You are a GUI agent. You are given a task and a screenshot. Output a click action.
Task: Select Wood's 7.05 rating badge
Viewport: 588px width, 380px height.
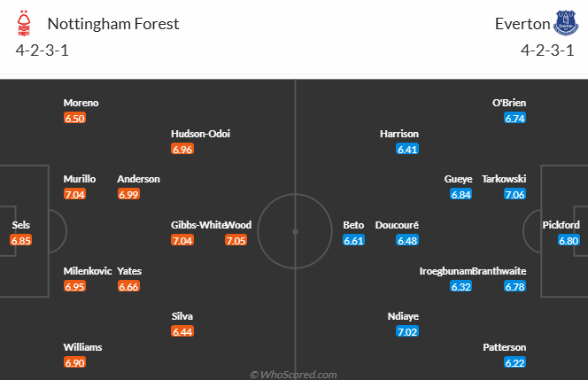pos(236,240)
